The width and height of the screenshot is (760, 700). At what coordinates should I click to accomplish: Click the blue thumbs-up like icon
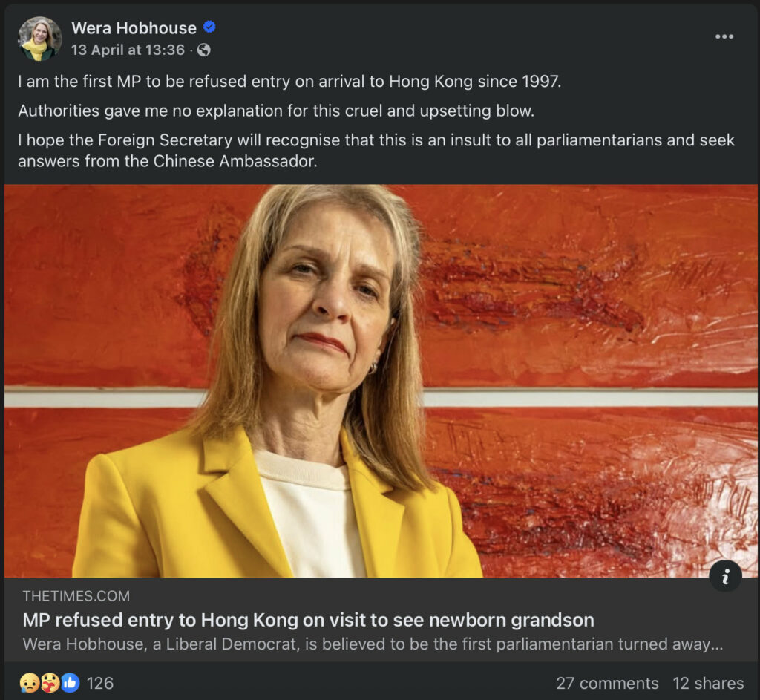point(70,683)
